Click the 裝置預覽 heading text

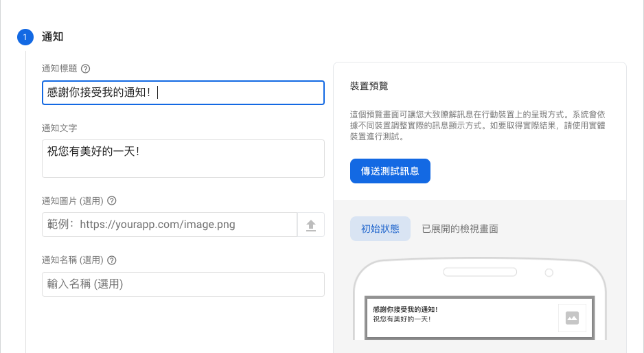369,86
